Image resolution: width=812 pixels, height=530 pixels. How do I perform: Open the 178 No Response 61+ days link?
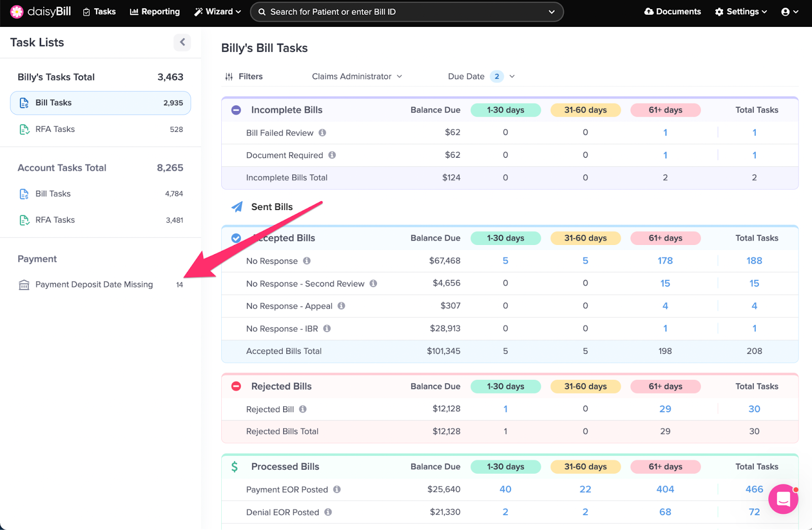pos(665,261)
